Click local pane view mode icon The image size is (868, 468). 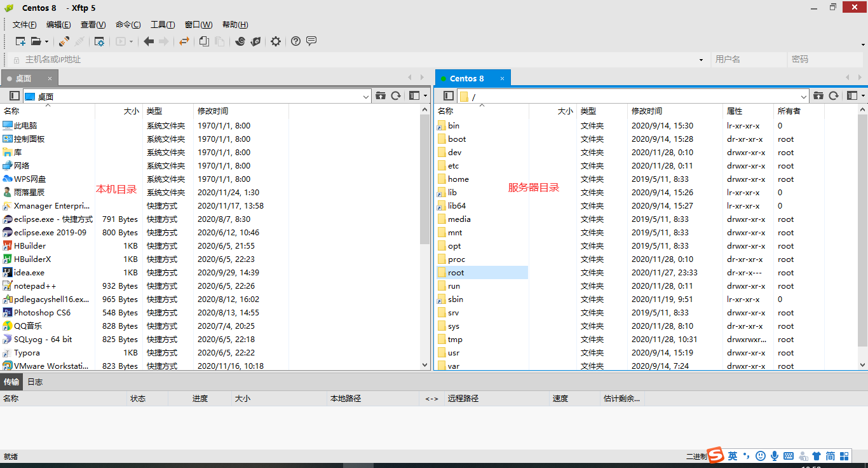(414, 96)
